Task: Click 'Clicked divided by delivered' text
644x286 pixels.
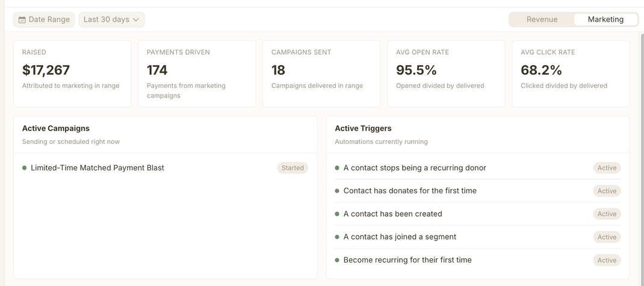Action: pyautogui.click(x=564, y=86)
